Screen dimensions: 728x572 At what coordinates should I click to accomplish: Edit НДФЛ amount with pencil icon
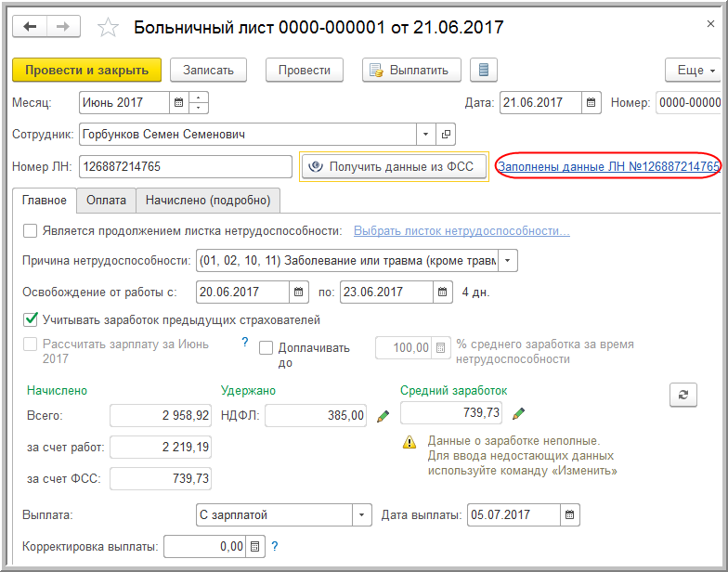(383, 416)
